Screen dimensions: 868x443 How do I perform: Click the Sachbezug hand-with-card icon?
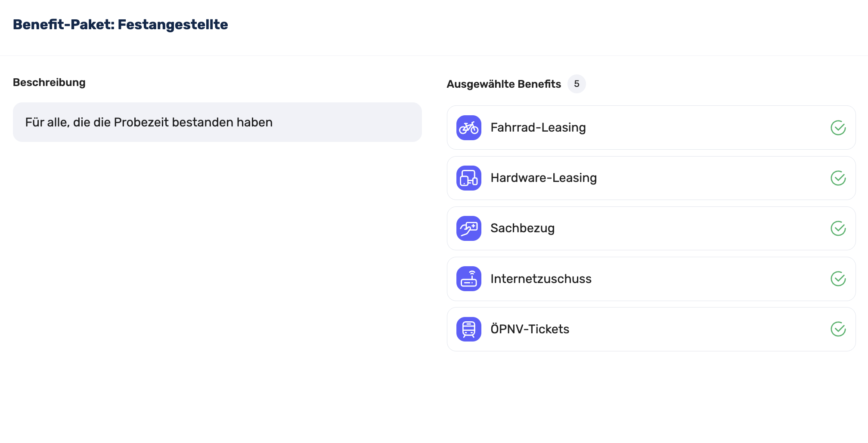click(x=468, y=228)
